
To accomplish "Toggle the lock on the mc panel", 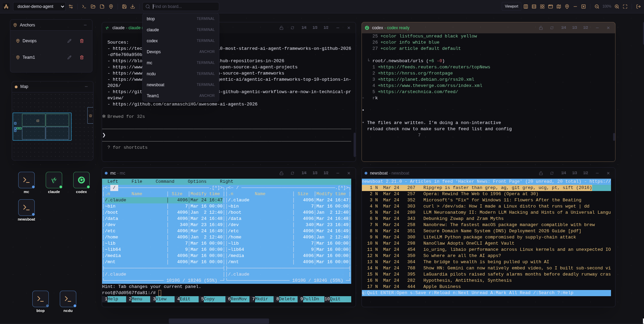I will point(281,173).
